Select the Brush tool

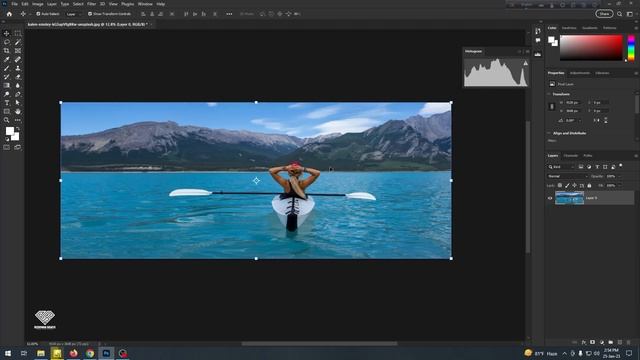7,68
